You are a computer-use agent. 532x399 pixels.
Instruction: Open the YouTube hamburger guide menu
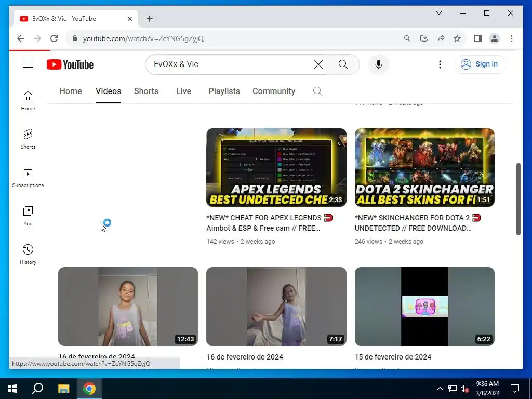pos(28,64)
